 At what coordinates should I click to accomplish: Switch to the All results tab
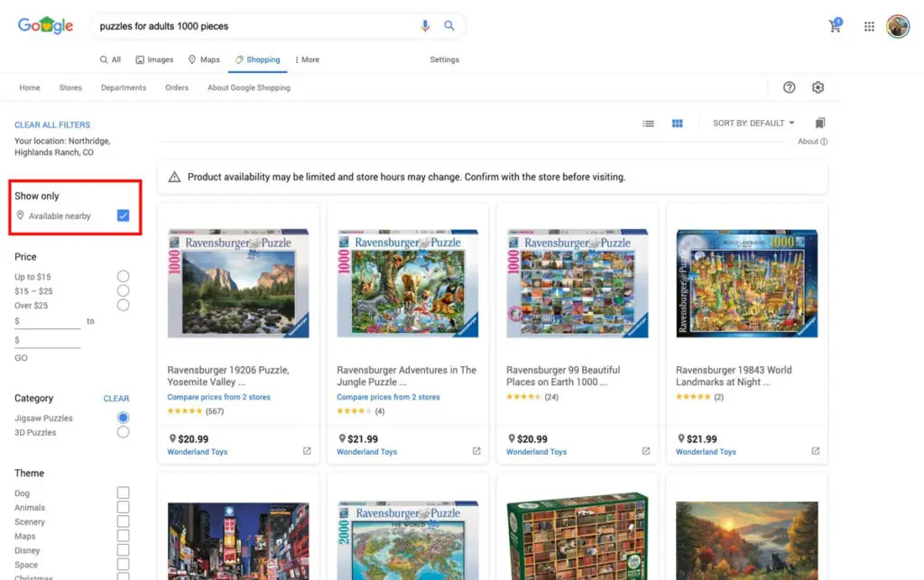coord(110,60)
